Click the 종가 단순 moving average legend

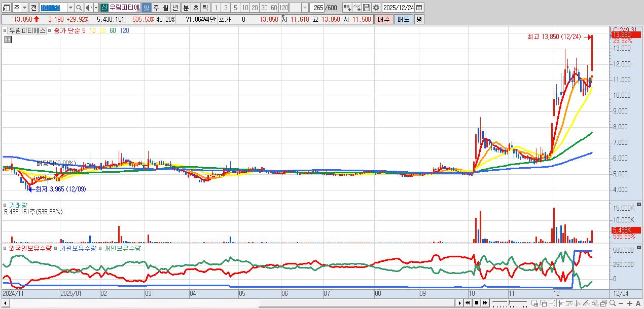click(67, 30)
